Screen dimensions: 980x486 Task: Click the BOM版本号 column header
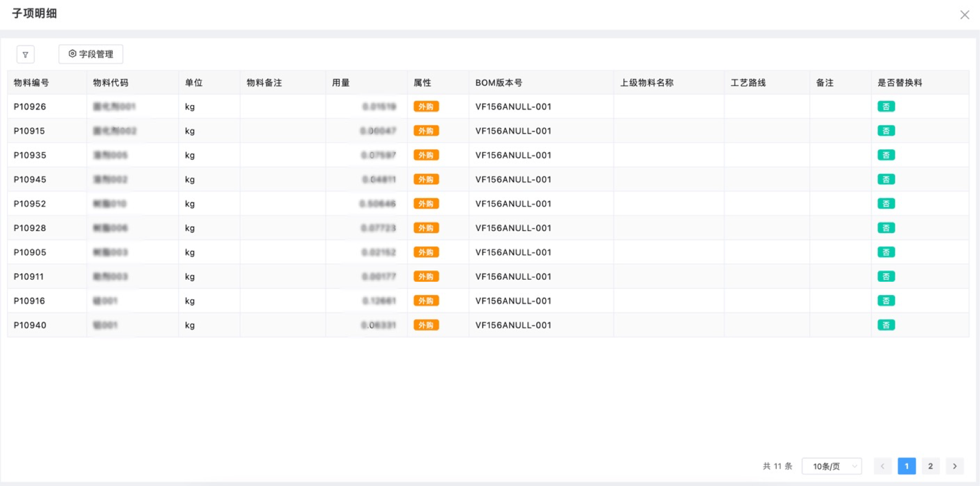[498, 83]
